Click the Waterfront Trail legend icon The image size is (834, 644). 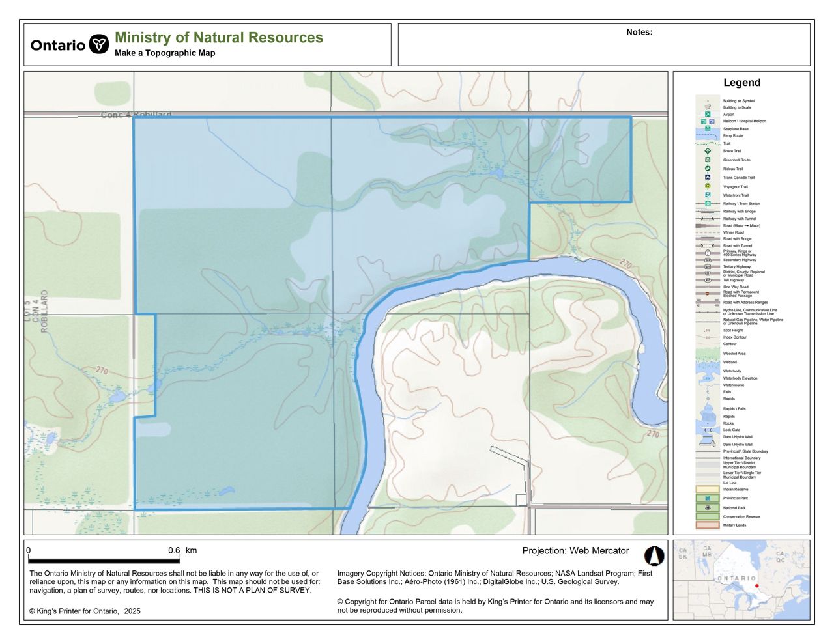pyautogui.click(x=708, y=195)
